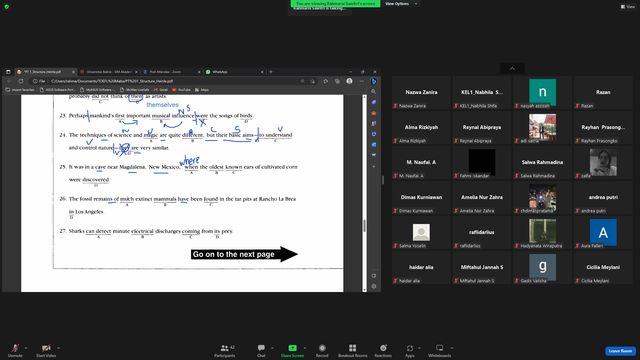640x360 pixels.
Task: Open browser Settings and more menu
Action: [x=361, y=81]
